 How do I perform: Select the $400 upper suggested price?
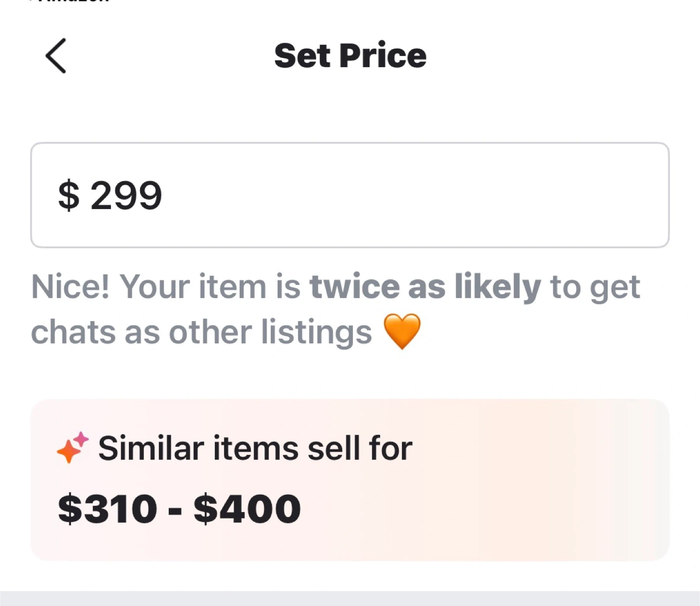[x=247, y=509]
